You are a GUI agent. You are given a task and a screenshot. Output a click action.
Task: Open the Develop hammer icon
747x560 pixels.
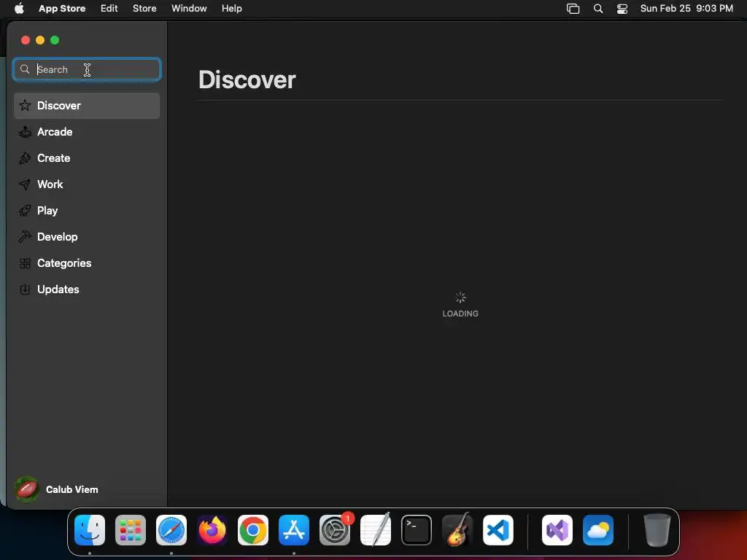pyautogui.click(x=25, y=237)
